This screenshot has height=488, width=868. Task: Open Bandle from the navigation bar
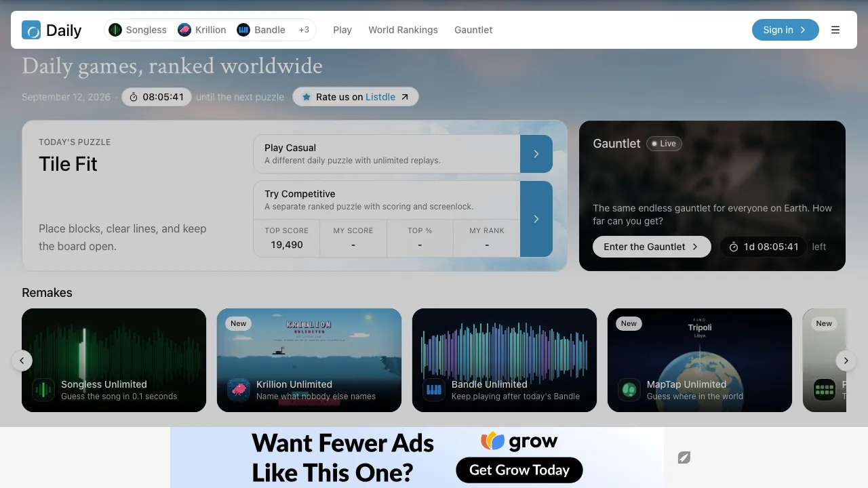[261, 30]
